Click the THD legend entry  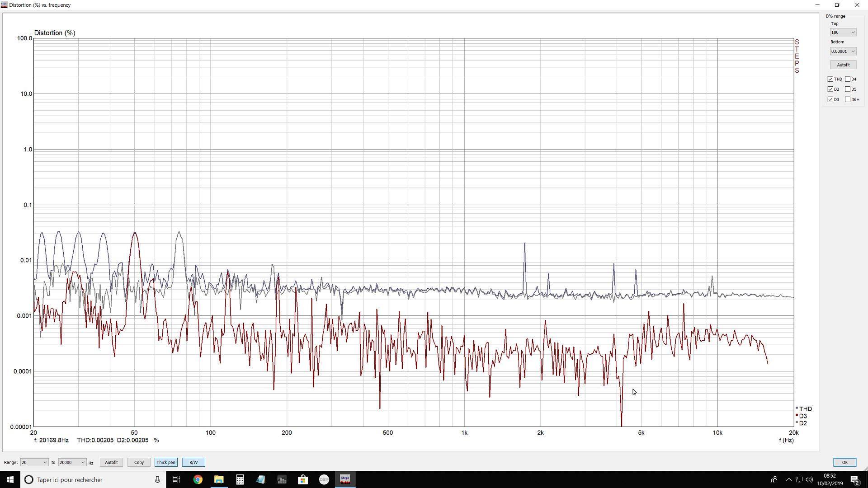point(804,409)
